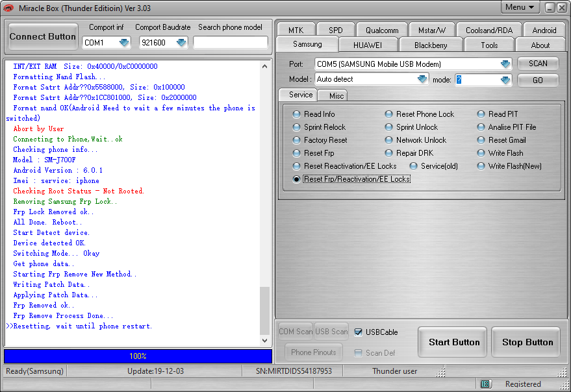Click 'SN:MIRTDIDS54187953' in status bar
This screenshot has width=571, height=392.
(294, 371)
